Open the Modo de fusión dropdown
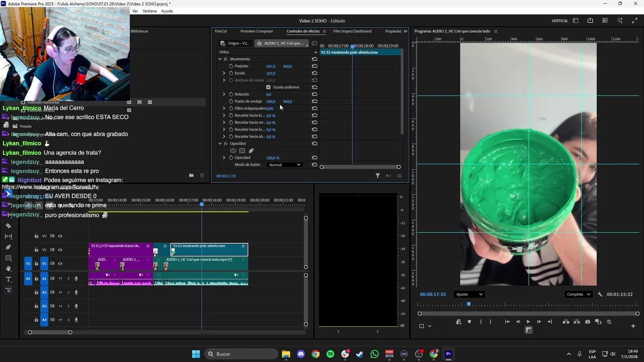The width and height of the screenshot is (644, 362). pos(284,165)
